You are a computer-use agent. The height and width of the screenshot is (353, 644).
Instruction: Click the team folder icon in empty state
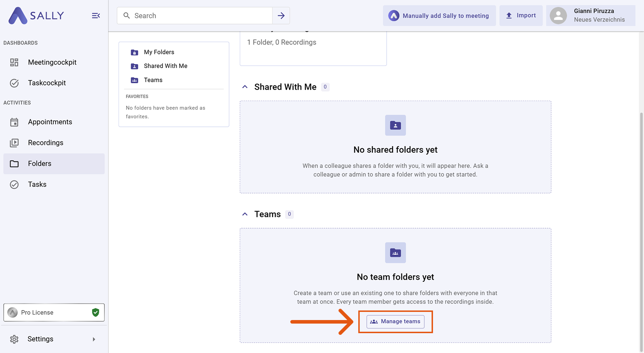coord(395,253)
